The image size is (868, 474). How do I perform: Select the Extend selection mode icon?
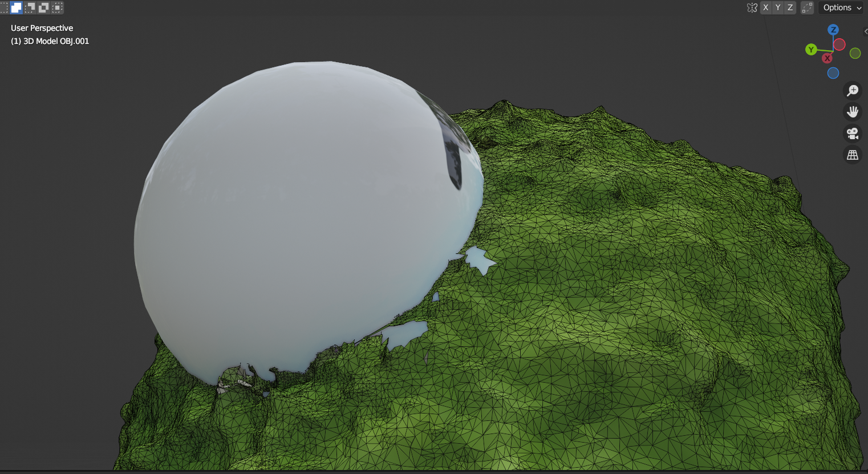pos(16,7)
